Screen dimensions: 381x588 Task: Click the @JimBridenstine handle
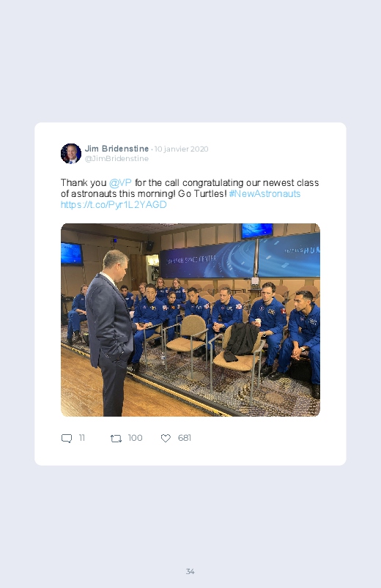(x=116, y=159)
